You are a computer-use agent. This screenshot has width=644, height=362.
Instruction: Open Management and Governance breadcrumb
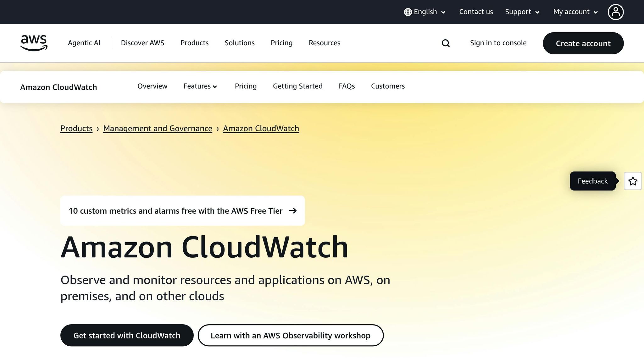(158, 129)
